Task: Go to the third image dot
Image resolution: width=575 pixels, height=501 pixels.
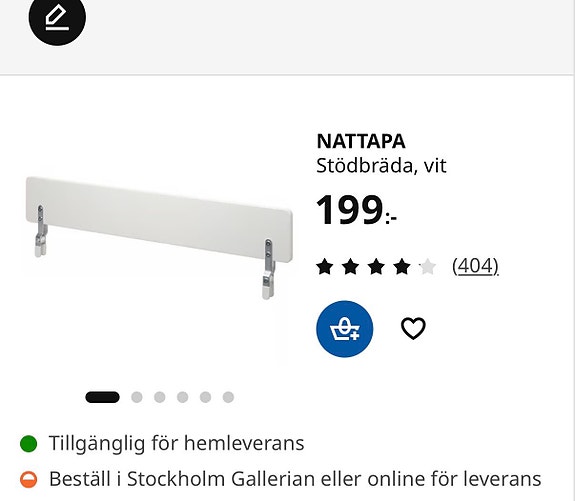Action: pyautogui.click(x=160, y=397)
